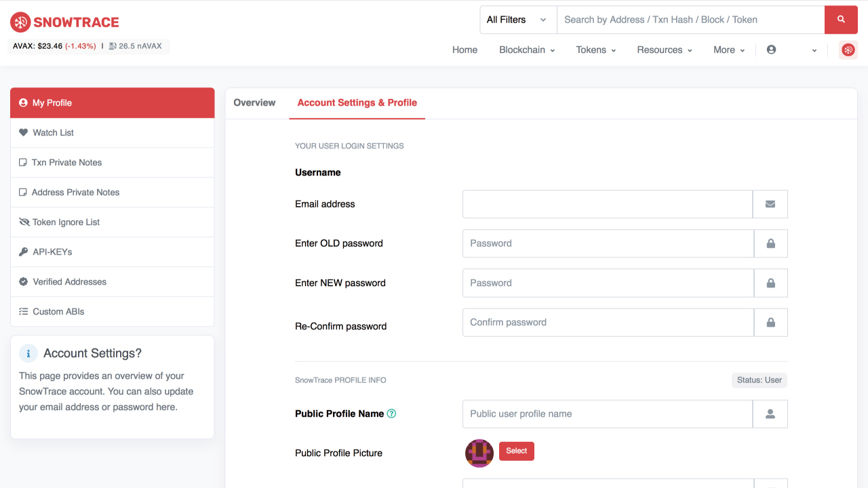The image size is (868, 488).
Task: Open My Profile in the sidebar
Action: (113, 103)
